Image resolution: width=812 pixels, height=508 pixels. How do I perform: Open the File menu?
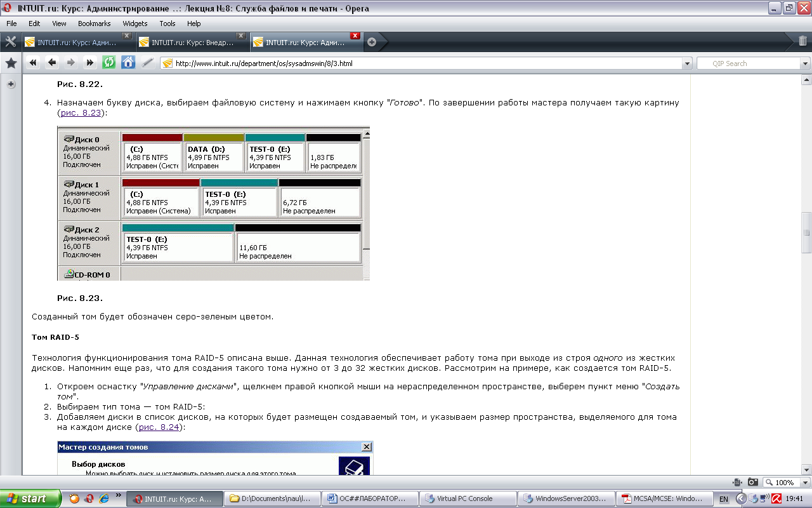point(11,23)
